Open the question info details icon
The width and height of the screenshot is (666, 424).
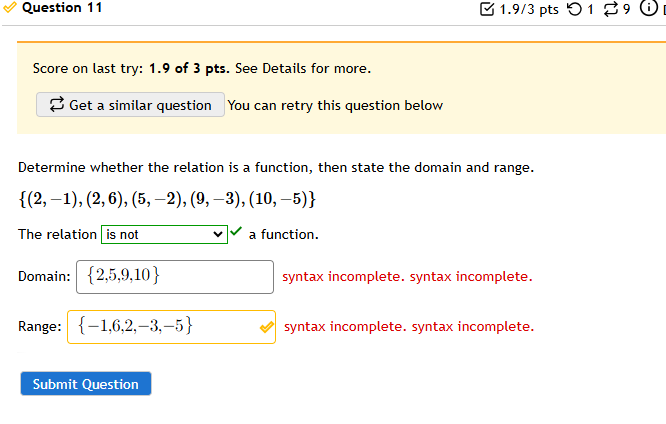pos(648,8)
